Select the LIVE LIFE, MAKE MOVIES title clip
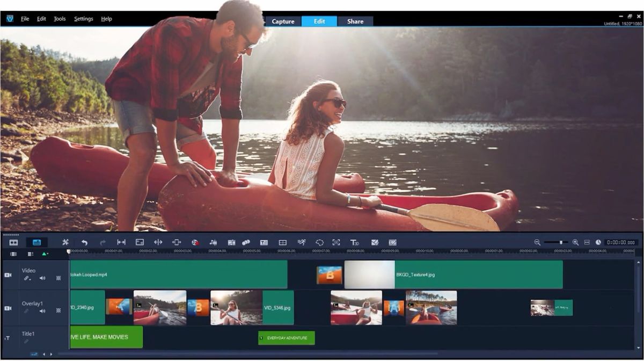 point(106,337)
